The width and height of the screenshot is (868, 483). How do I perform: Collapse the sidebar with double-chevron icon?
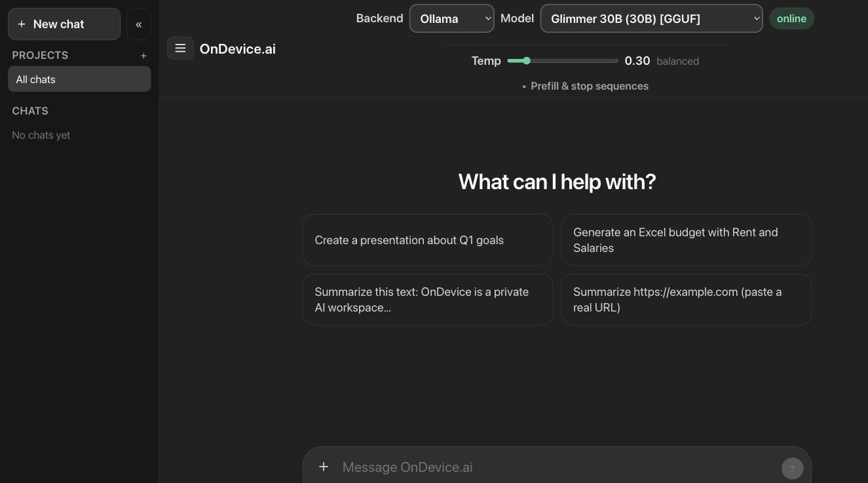[x=139, y=24]
